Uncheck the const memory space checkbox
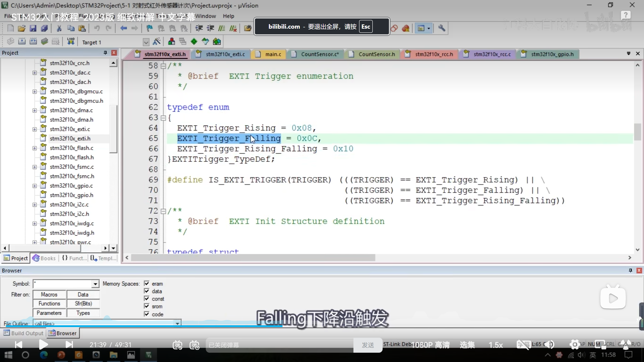Image resolution: width=644 pixels, height=362 pixels. [147, 299]
